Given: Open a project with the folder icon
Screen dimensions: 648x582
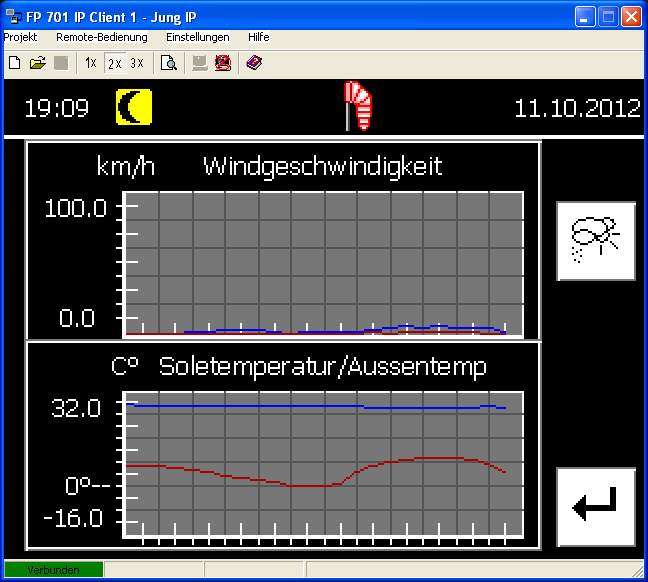Looking at the screenshot, I should click(38, 63).
